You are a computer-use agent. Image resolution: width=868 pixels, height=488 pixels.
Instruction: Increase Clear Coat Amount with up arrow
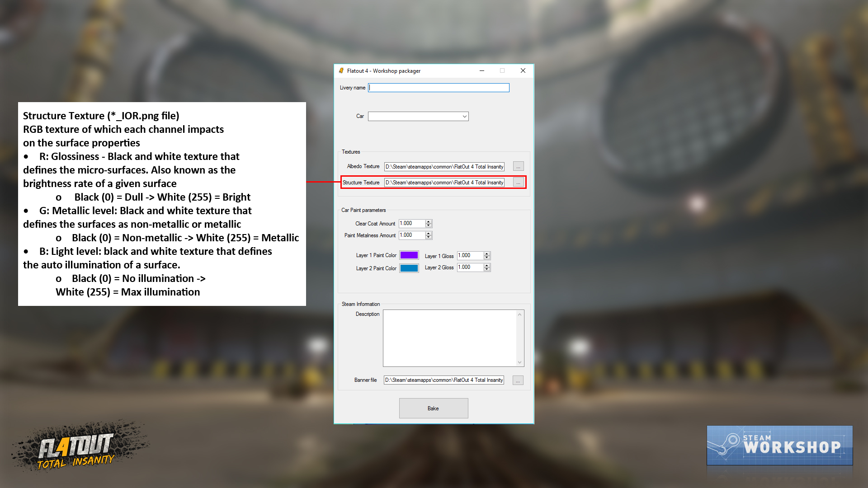[x=429, y=221]
